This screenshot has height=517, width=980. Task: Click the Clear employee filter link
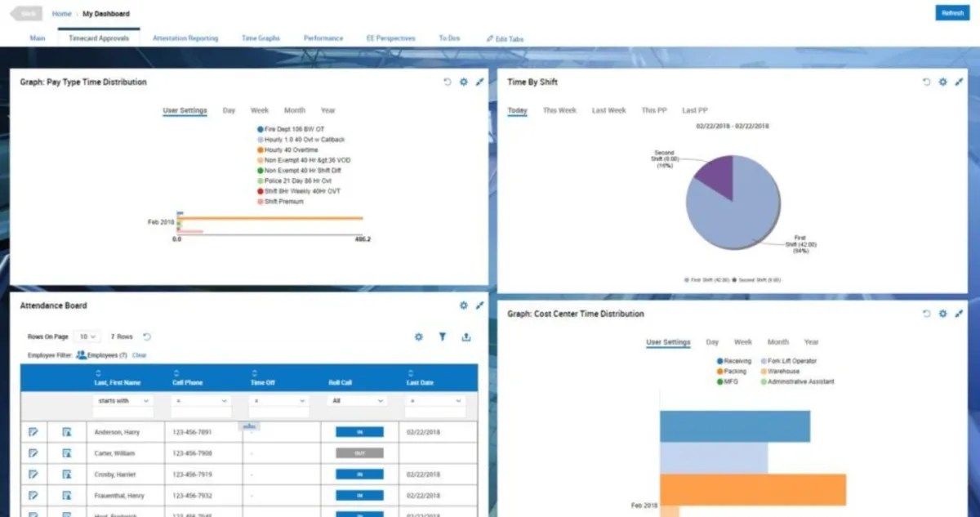pos(140,355)
